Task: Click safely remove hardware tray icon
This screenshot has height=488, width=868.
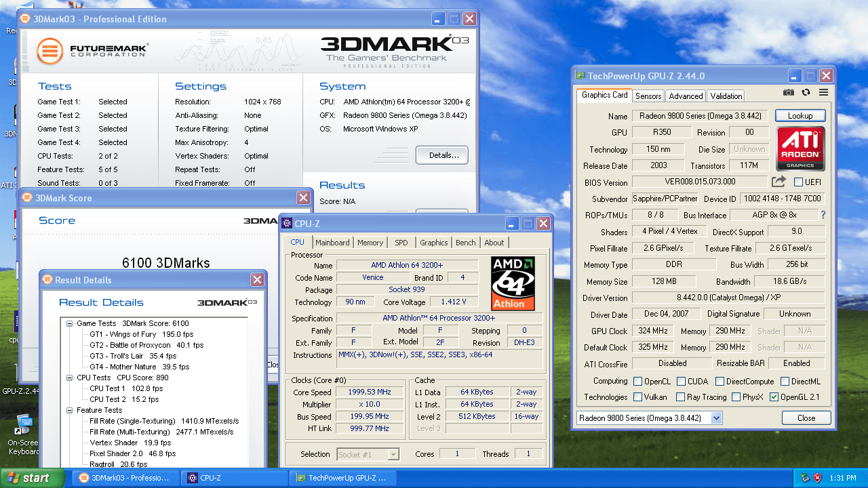Action: (x=805, y=478)
